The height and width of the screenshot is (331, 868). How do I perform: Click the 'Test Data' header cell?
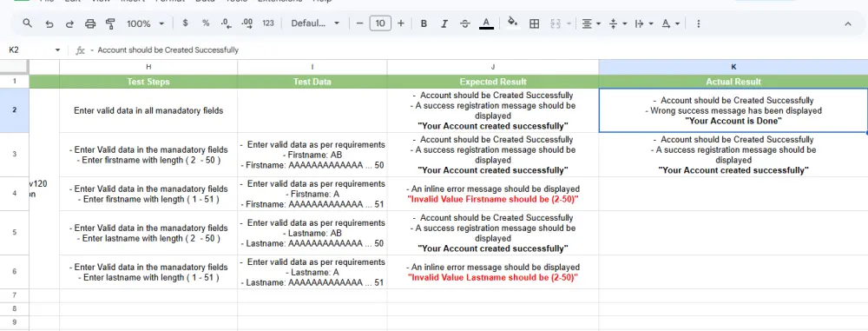pos(312,82)
